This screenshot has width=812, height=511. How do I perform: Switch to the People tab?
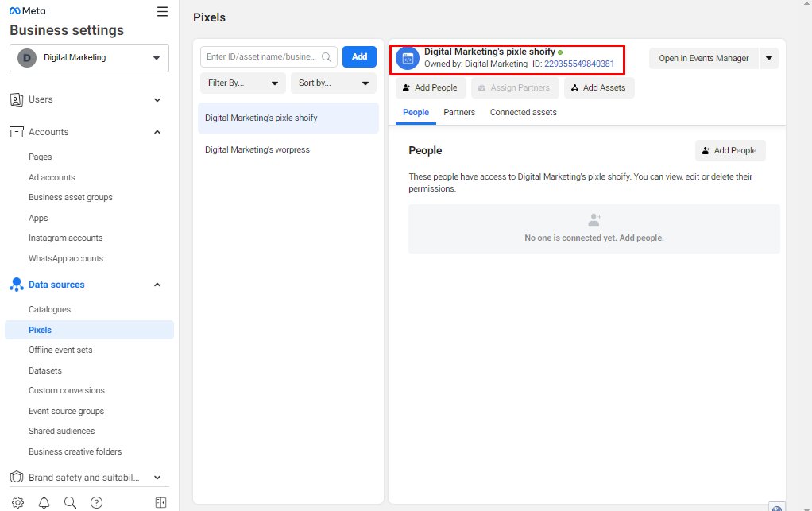click(x=416, y=112)
